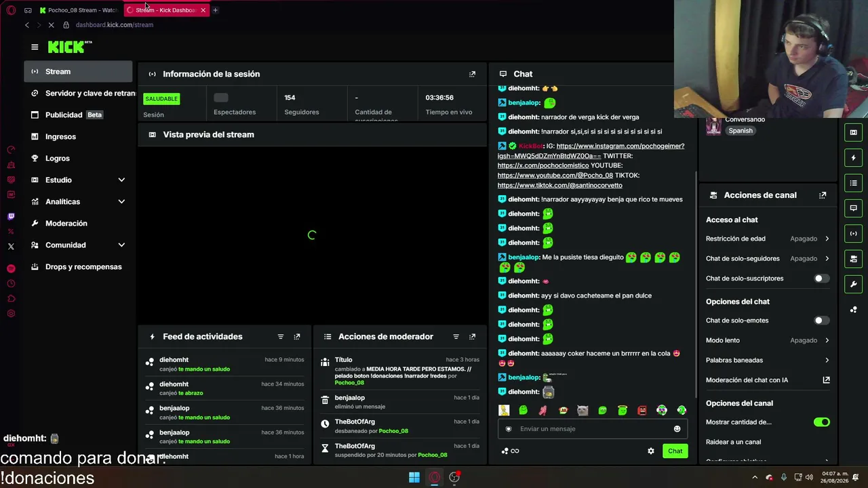Open the Instagram link in chat
The width and height of the screenshot is (868, 488).
click(x=591, y=150)
